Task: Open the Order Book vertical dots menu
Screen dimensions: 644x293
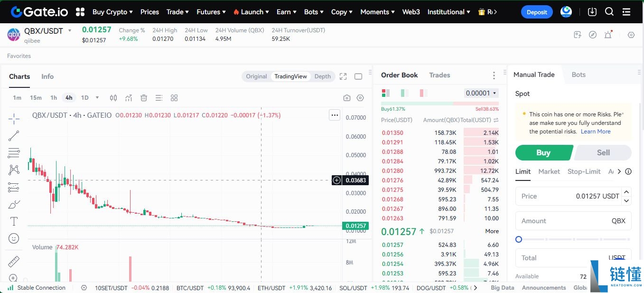Action: (x=494, y=76)
